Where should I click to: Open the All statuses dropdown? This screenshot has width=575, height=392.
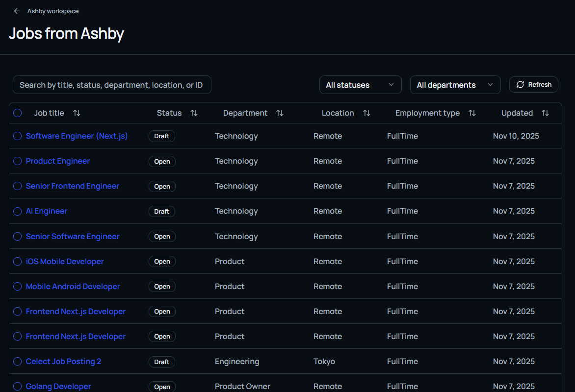(360, 85)
